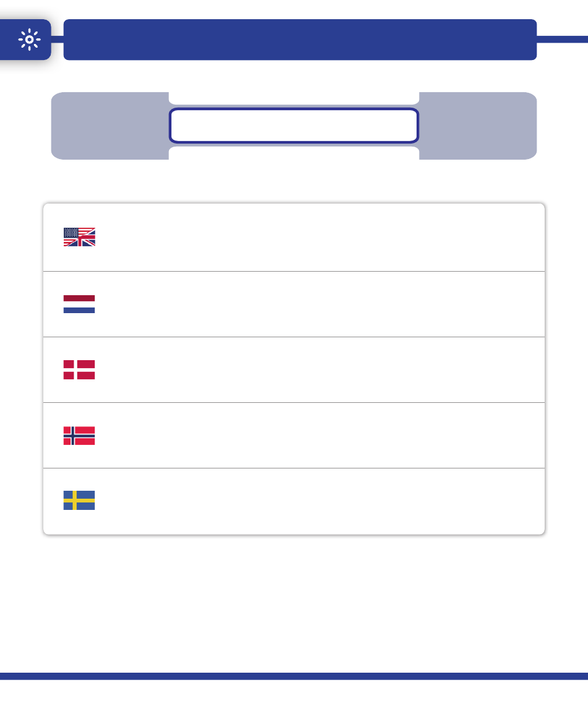This screenshot has height=716, width=588.
Task: Click the wide dark blue header bar
Action: (300, 40)
